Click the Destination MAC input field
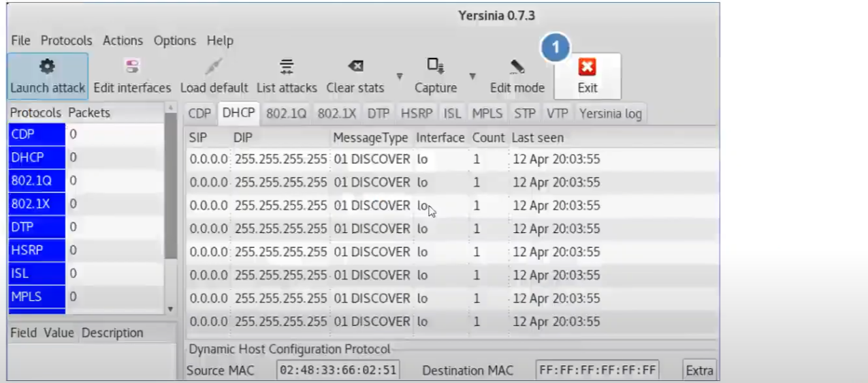The height and width of the screenshot is (383, 868). [x=597, y=370]
